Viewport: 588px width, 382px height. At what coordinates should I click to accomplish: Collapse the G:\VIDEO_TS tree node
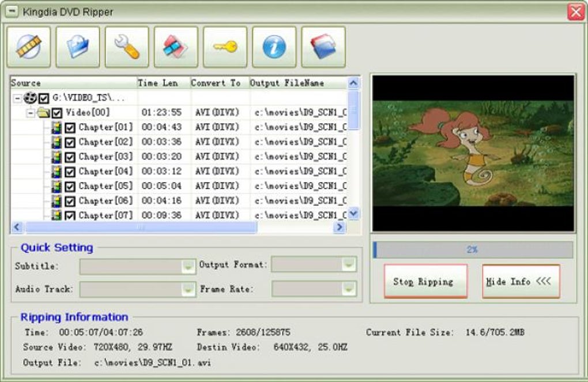click(x=17, y=99)
